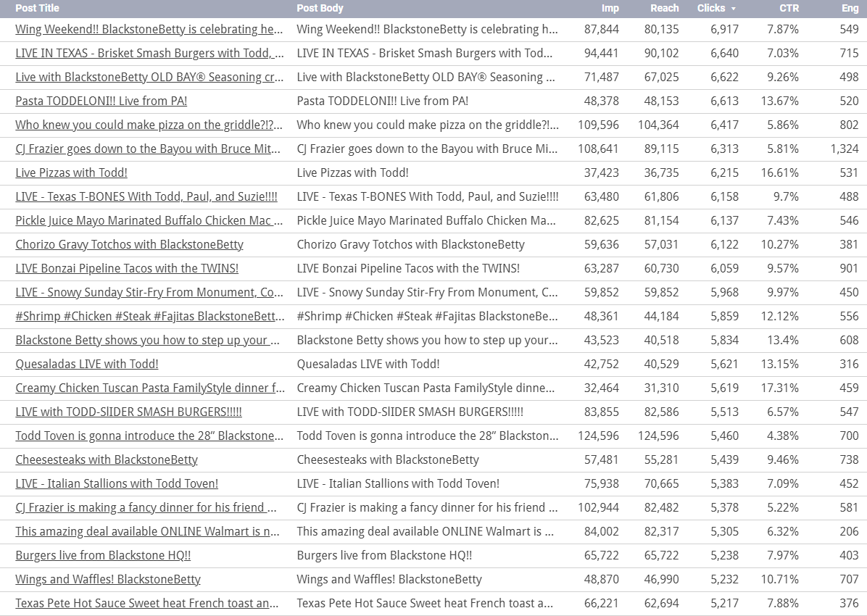Open Burgers live from Blackstone HQ!! title link
The height and width of the screenshot is (616, 867).
click(x=104, y=555)
